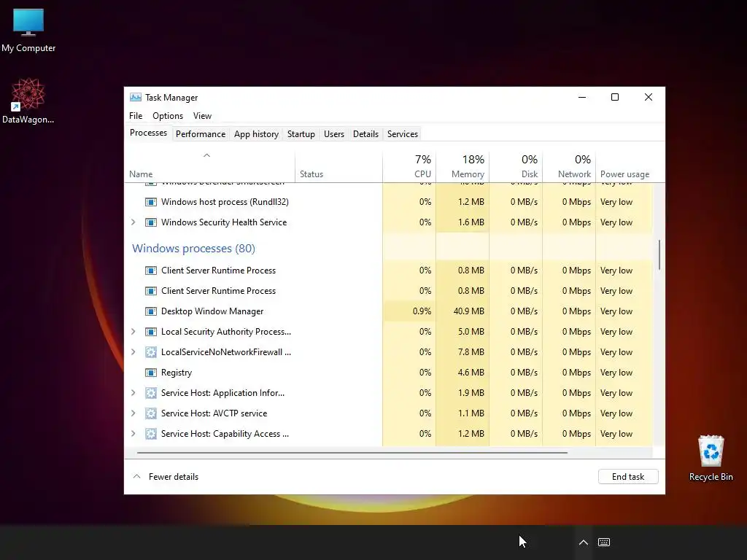Switch to the Services tab
This screenshot has width=747, height=560.
pyautogui.click(x=403, y=134)
